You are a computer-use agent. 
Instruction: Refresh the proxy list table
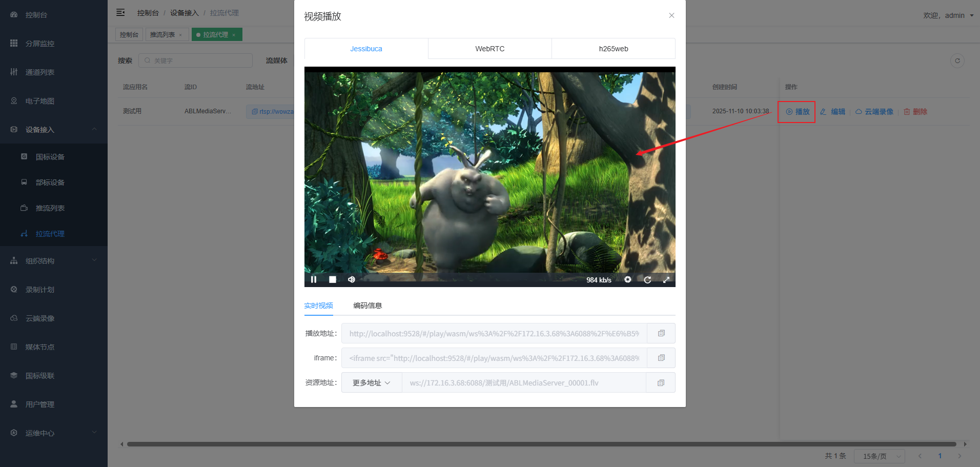tap(957, 60)
